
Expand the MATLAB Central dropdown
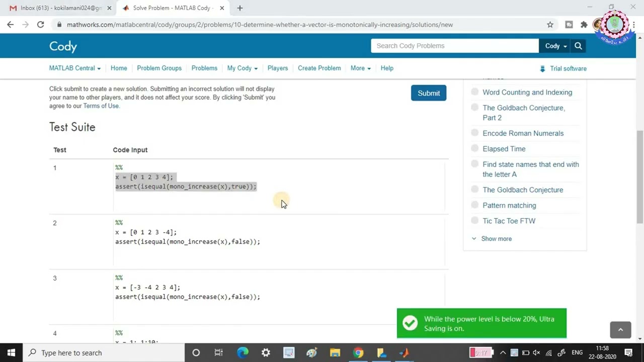click(75, 68)
